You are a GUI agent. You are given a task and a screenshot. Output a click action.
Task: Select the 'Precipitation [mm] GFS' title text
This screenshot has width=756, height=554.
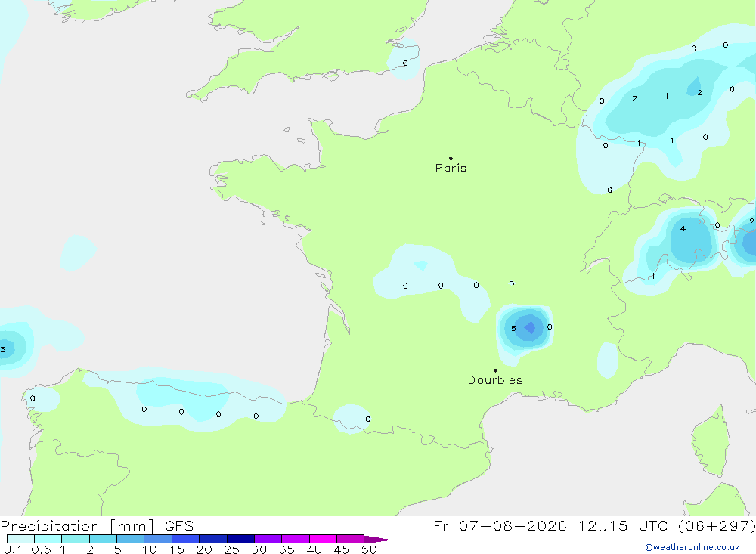pos(97,526)
